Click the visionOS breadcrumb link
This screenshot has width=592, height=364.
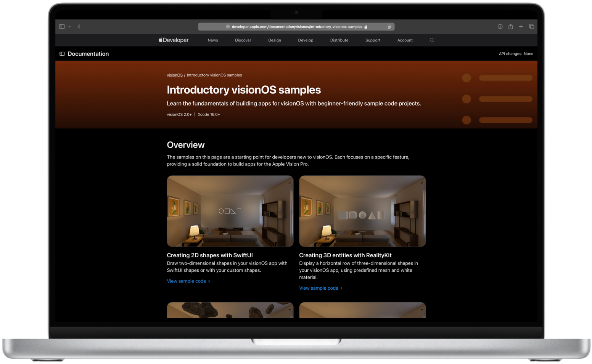pyautogui.click(x=175, y=75)
